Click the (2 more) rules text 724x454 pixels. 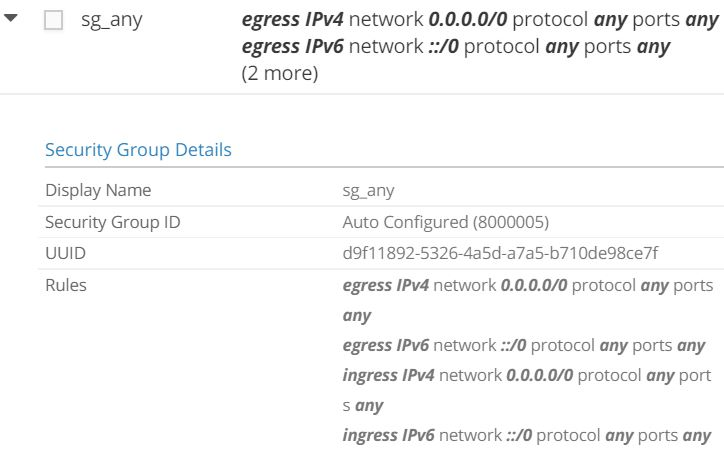click(x=280, y=73)
